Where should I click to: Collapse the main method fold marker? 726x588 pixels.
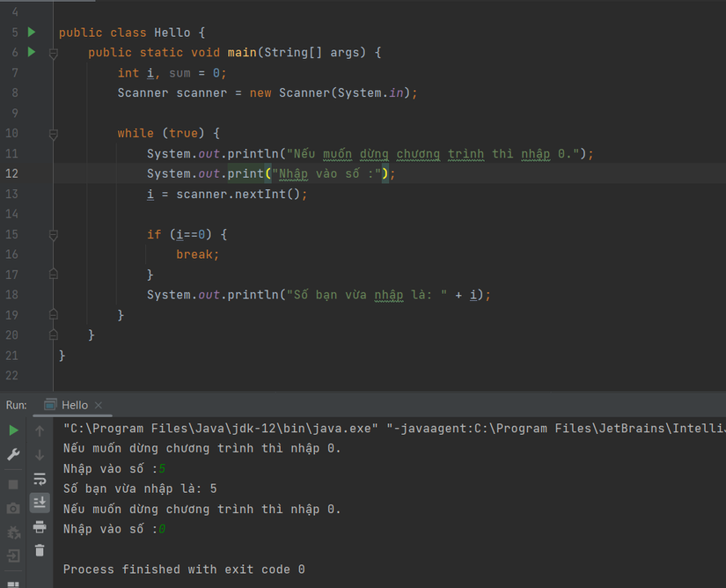(x=54, y=53)
